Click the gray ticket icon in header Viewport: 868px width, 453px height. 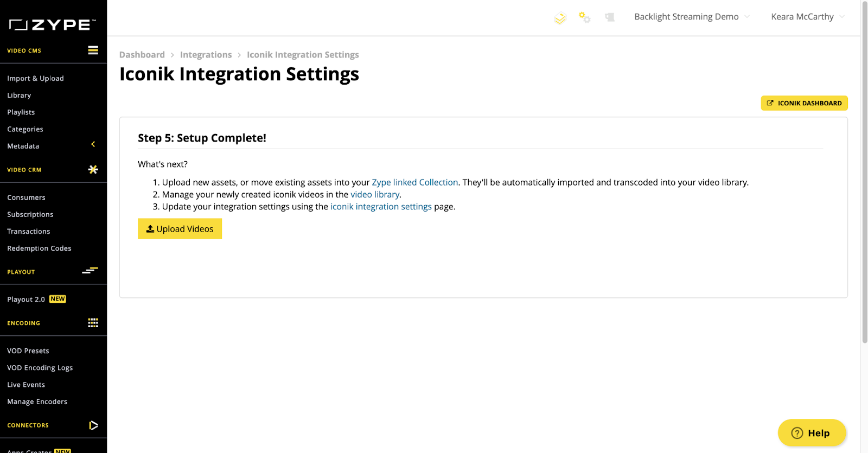(610, 17)
